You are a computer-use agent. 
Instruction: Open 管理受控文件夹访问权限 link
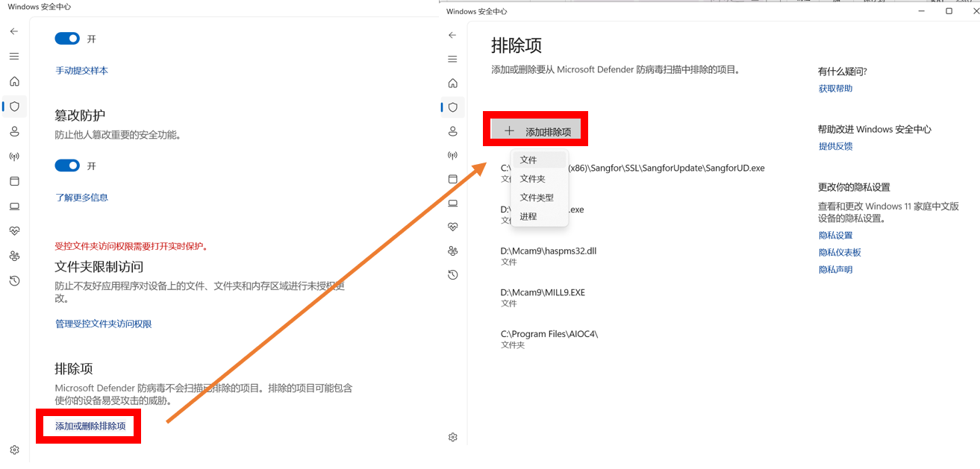click(104, 324)
